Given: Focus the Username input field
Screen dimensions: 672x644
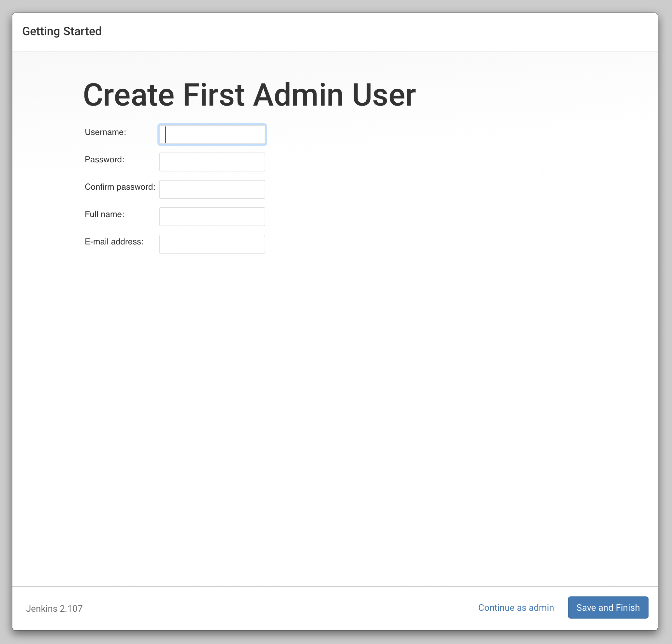Looking at the screenshot, I should 212,134.
